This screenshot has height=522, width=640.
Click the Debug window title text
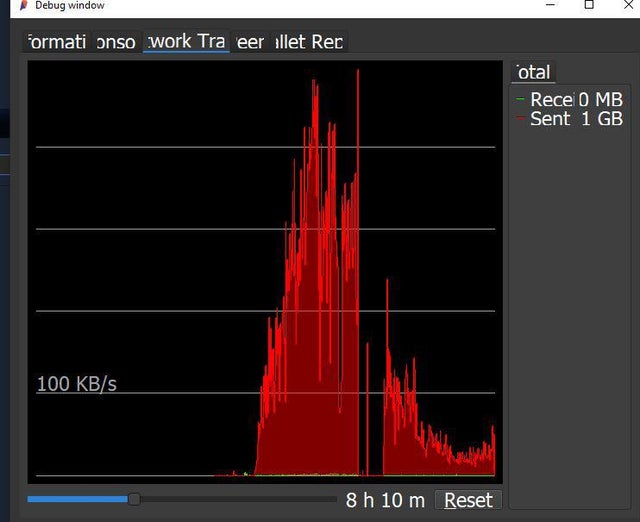click(70, 5)
